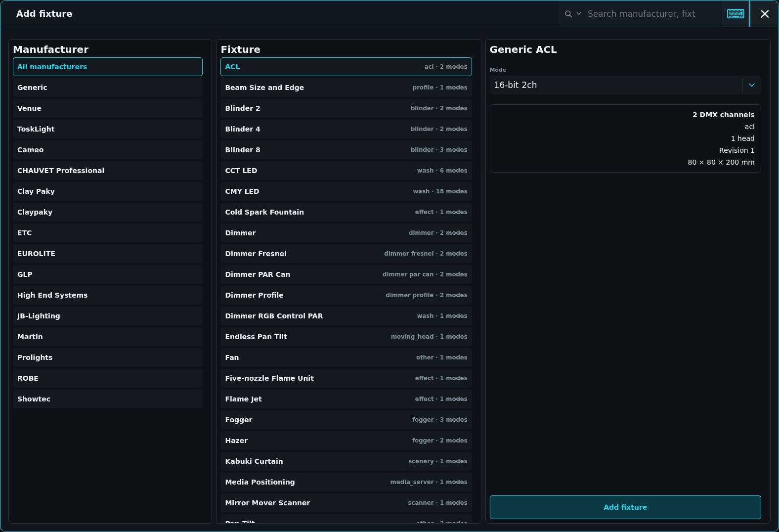779x532 pixels.
Task: Select CMY LED wash fixture
Action: (x=346, y=191)
